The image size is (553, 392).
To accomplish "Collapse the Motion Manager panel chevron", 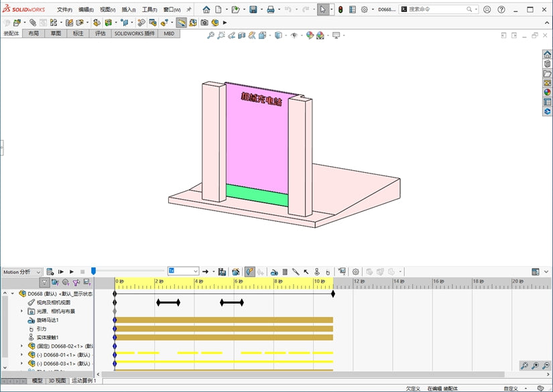I will (x=546, y=271).
